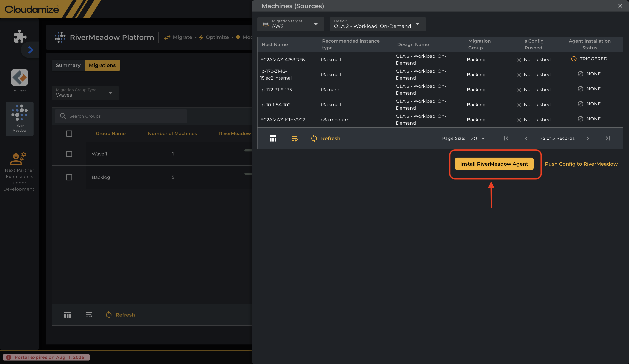Click the Cloudamize logo
Viewport: 629px width, 364px height.
32,9
